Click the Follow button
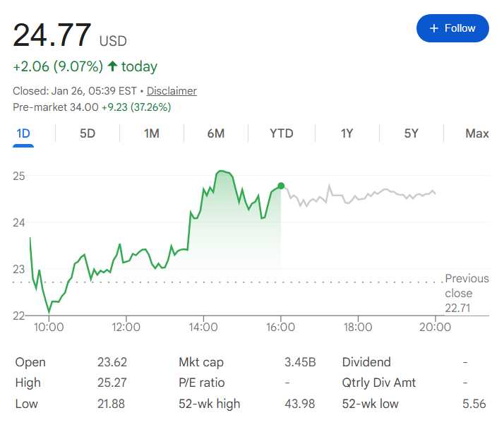The width and height of the screenshot is (504, 432). 452,28
